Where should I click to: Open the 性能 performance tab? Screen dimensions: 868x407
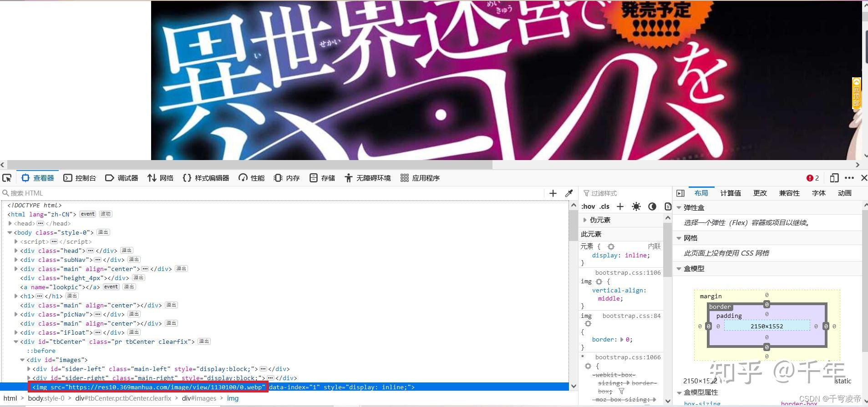[251, 178]
